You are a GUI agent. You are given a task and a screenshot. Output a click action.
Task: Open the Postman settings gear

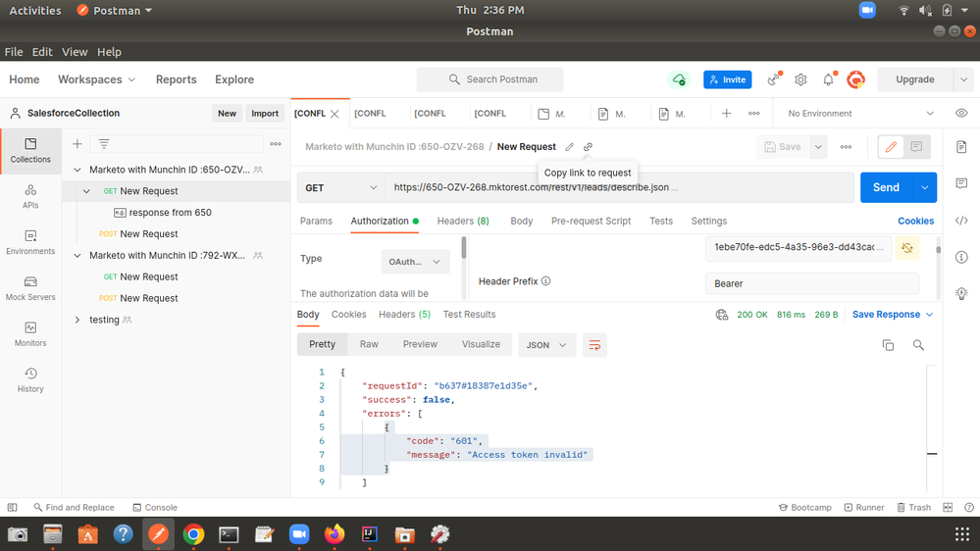click(800, 79)
